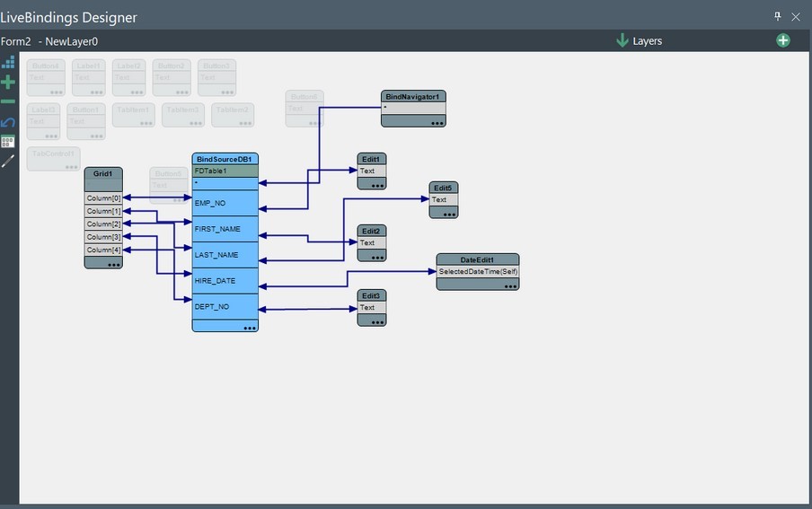Select SelectedDateTime(Self) property of DateEdit1
Viewport: 812px width, 509px height.
click(478, 272)
